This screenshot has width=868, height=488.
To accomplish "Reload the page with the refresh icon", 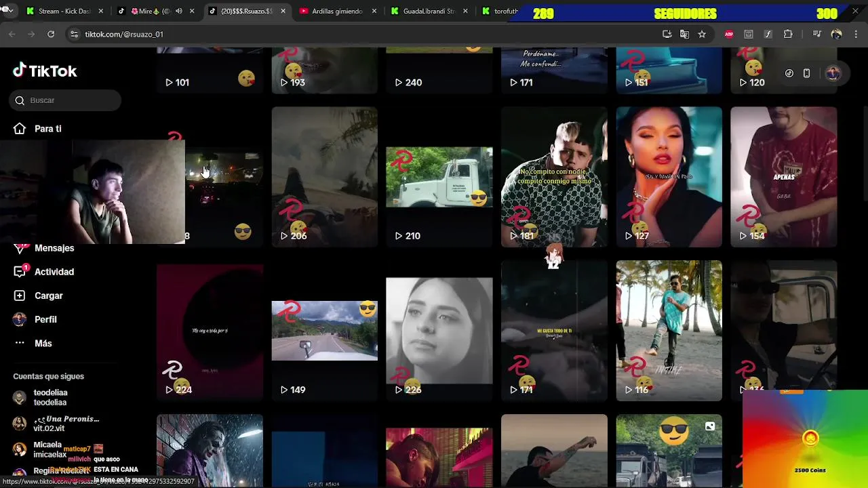I will (x=51, y=34).
